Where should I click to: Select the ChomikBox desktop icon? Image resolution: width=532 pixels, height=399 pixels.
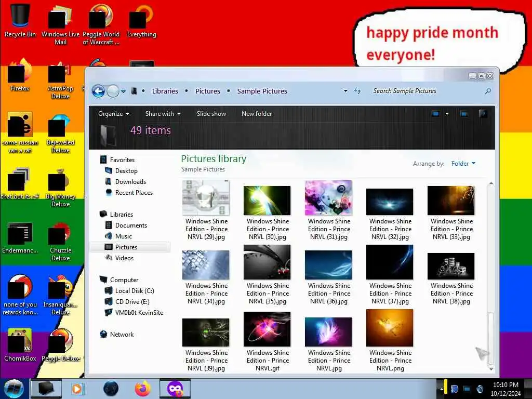pyautogui.click(x=20, y=345)
